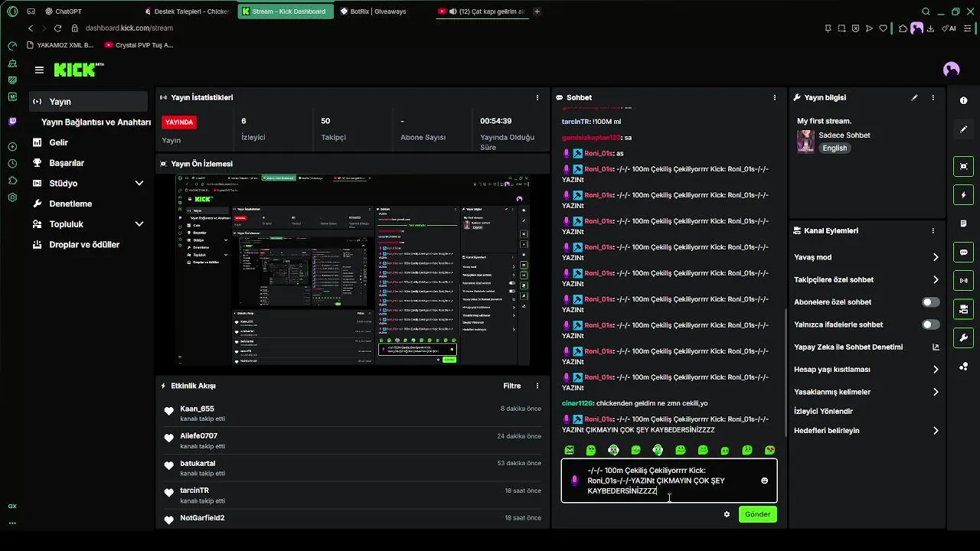Toggle the chat bubble panel icon
Image resolution: width=980 pixels, height=551 pixels.
(963, 252)
